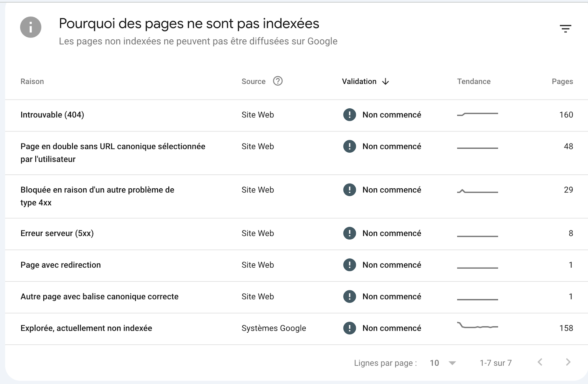588x384 pixels.
Task: Open the Introuvable (404) issue row
Action: (52, 115)
